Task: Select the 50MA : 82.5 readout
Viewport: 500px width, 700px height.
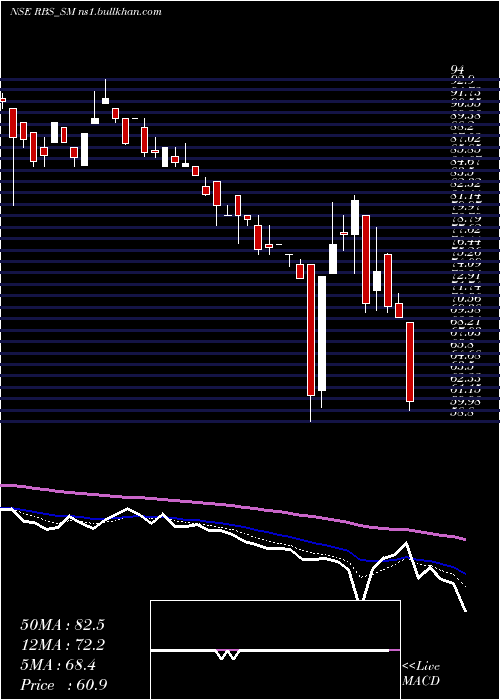Action: coord(62,625)
